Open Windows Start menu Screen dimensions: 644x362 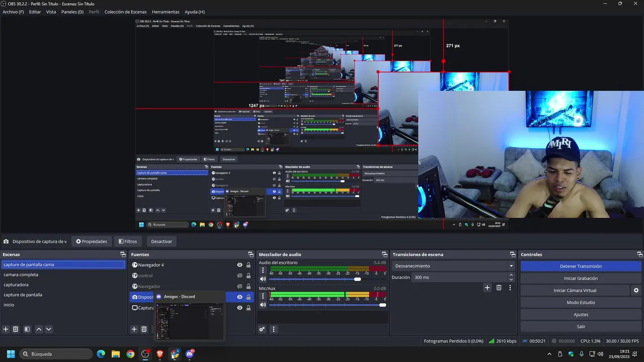[x=11, y=354]
